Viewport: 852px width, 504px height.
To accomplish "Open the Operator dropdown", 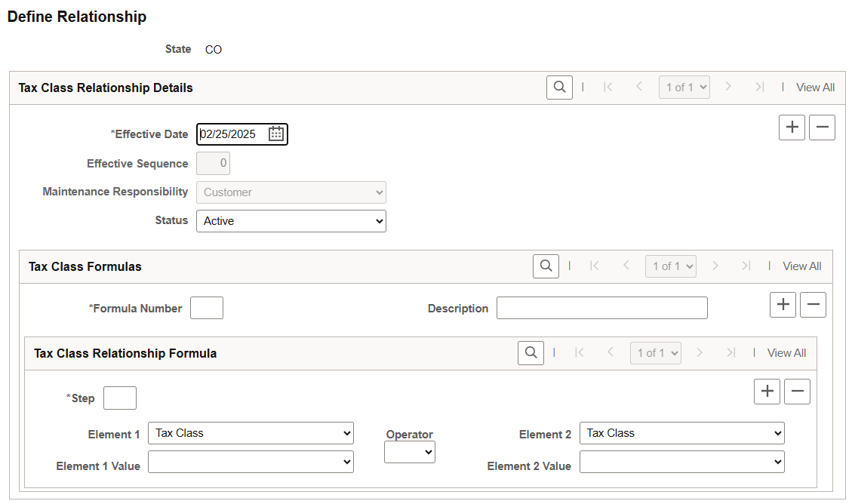I will pyautogui.click(x=410, y=452).
